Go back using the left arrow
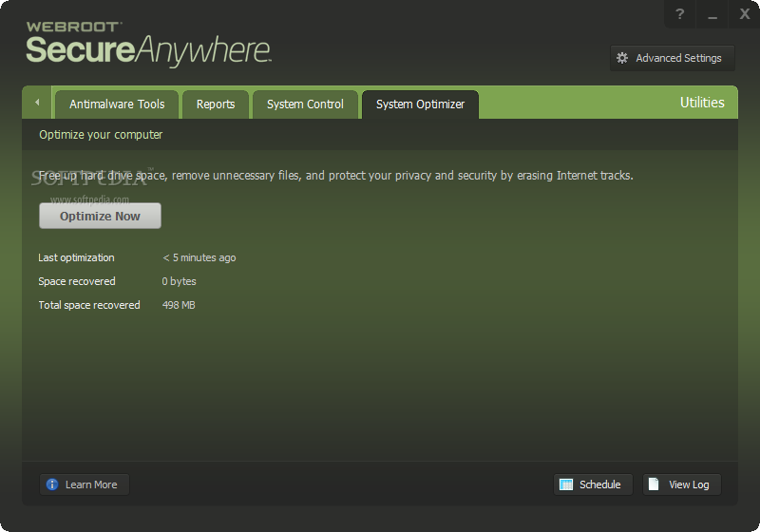This screenshot has height=532, width=760. pyautogui.click(x=37, y=103)
